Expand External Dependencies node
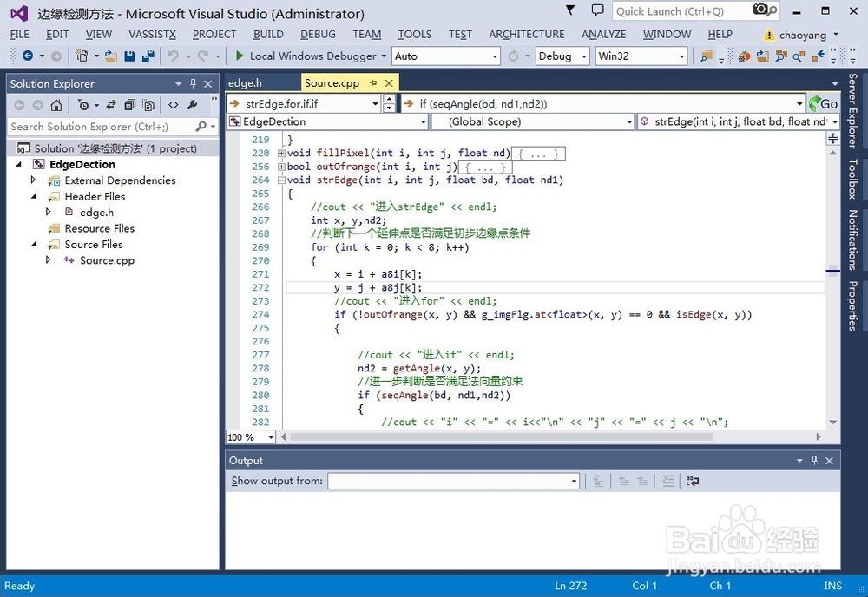The image size is (868, 597). point(33,180)
